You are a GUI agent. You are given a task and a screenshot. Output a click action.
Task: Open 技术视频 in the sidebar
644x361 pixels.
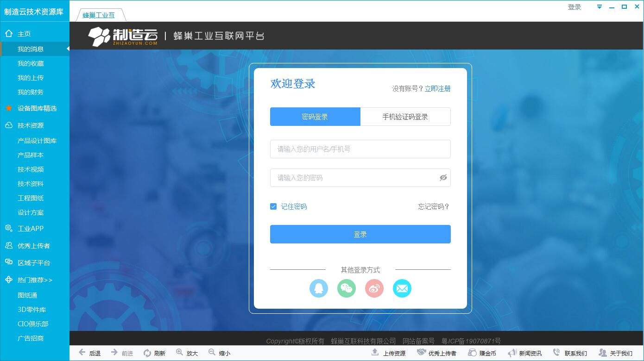click(x=31, y=169)
